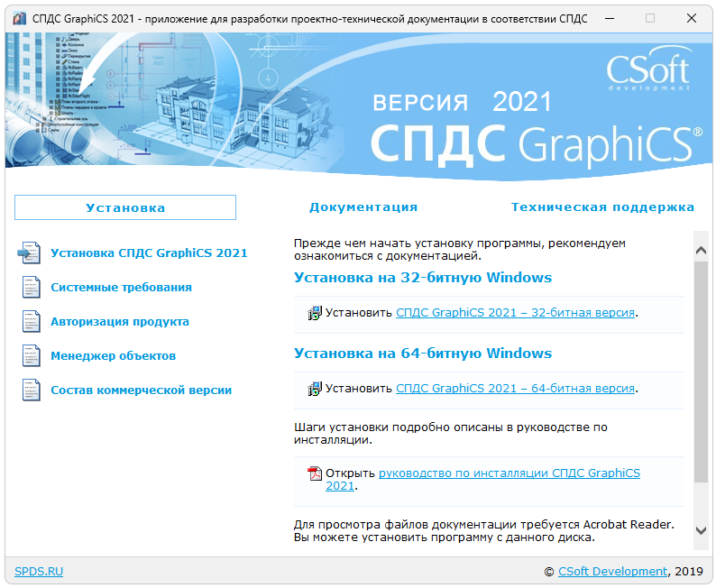Image resolution: width=716 pixels, height=588 pixels.
Task: Click the PDF icon beside the installation guide link
Action: point(315,473)
